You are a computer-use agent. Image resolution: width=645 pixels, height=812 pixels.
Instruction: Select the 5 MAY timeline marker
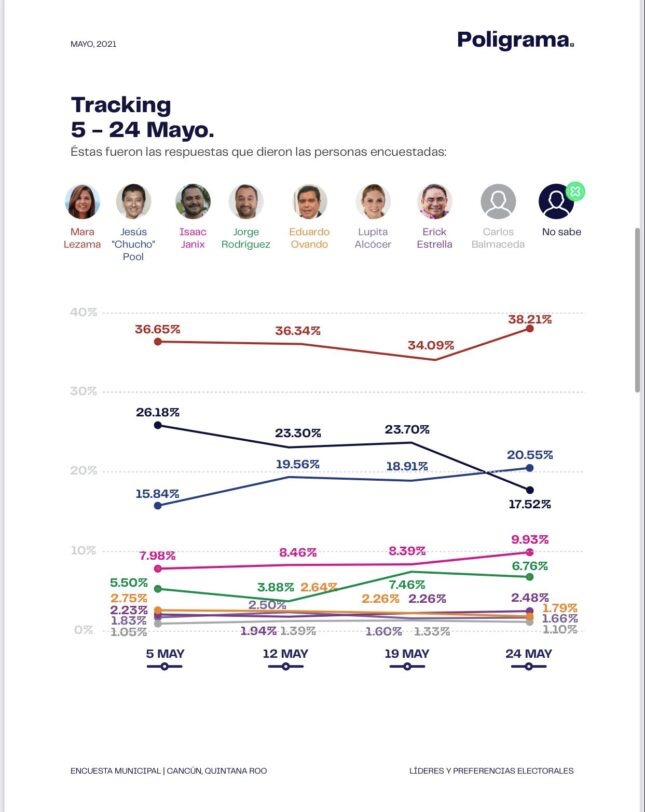[164, 665]
